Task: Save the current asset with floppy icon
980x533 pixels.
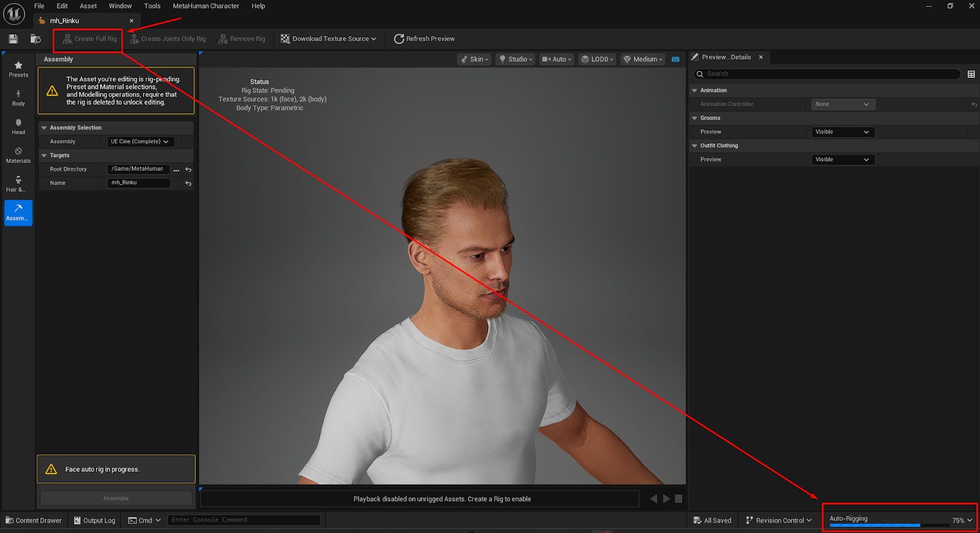Action: tap(13, 39)
